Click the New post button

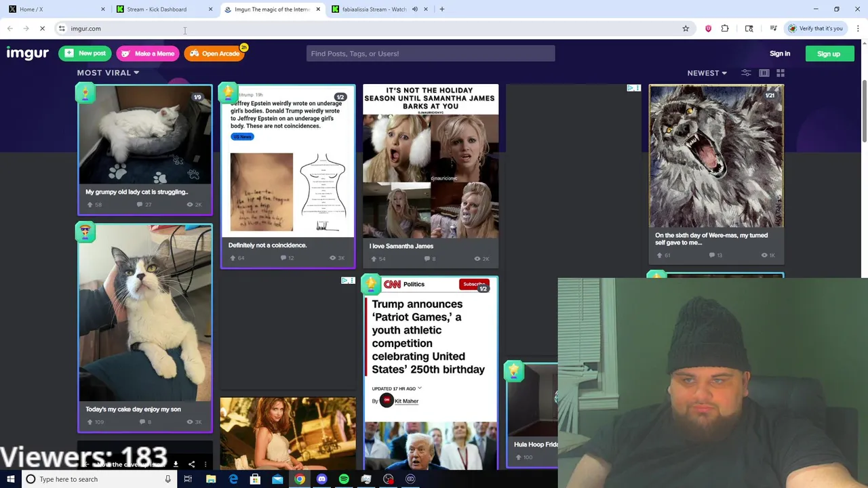[x=85, y=54]
